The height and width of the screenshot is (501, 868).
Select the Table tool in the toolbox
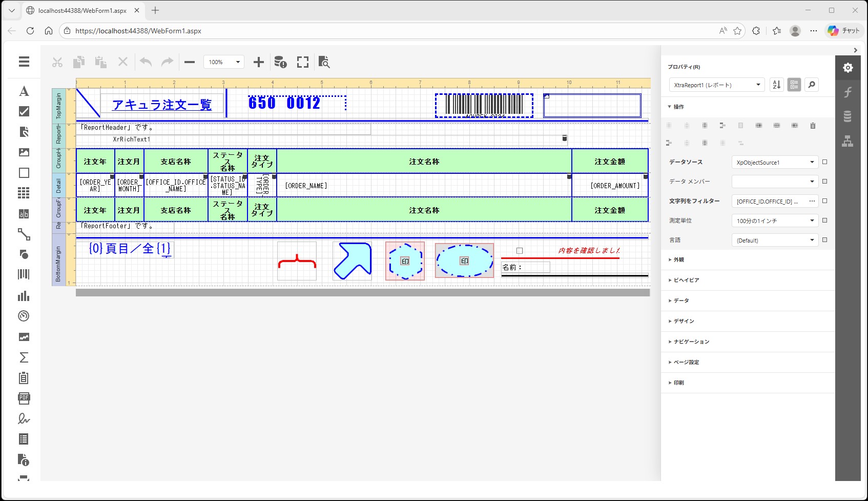(24, 193)
